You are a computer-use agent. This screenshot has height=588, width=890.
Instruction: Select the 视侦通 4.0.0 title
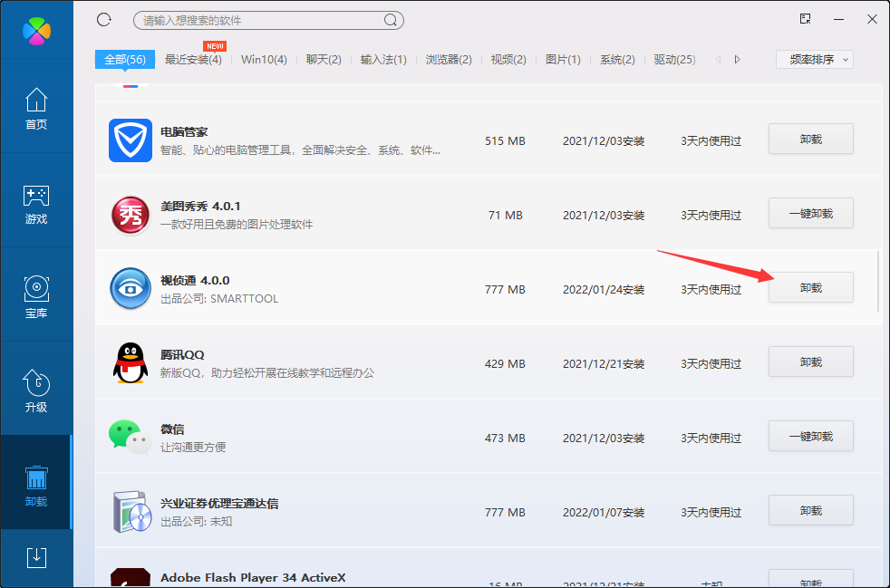pyautogui.click(x=195, y=280)
